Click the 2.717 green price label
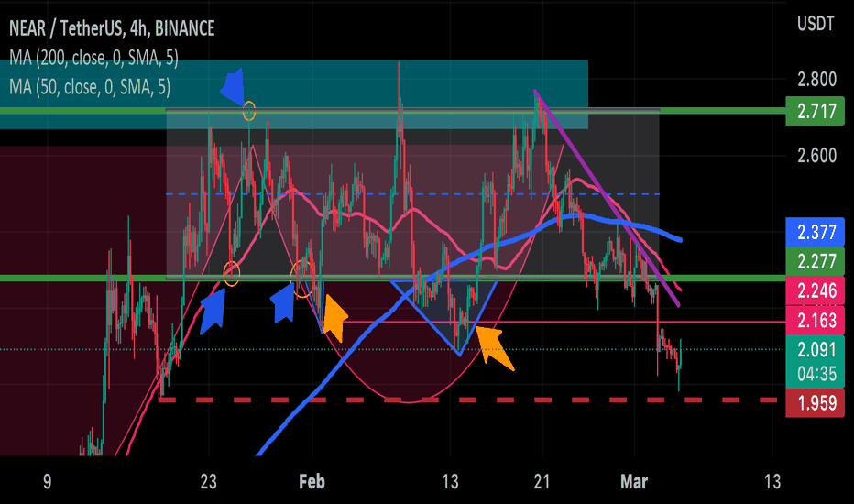Screen dimensions: 854x504 [815, 111]
